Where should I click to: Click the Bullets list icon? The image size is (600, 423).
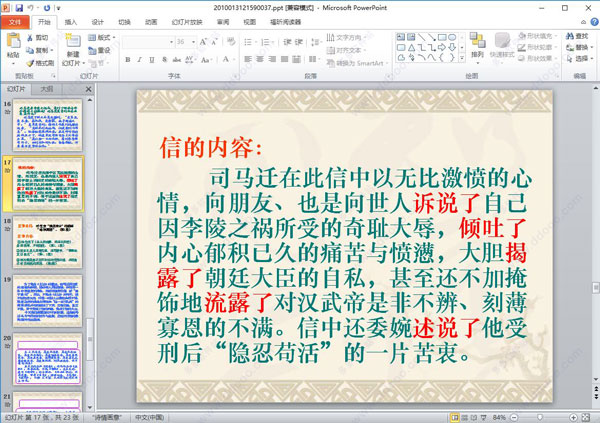tap(248, 42)
